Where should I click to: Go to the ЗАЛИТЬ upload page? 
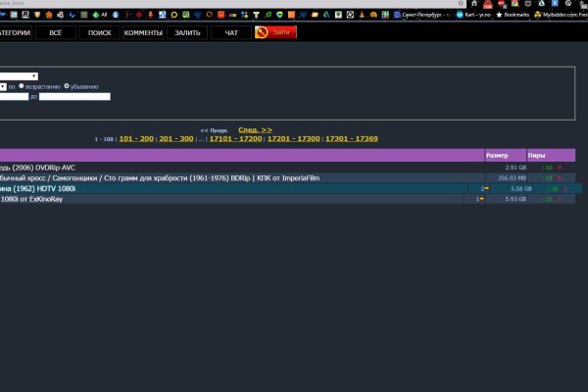click(187, 32)
